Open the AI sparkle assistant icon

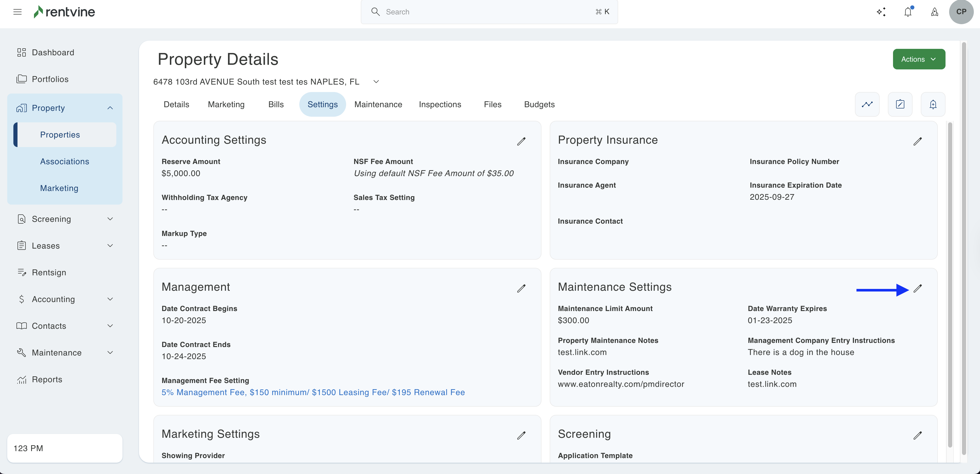tap(881, 12)
